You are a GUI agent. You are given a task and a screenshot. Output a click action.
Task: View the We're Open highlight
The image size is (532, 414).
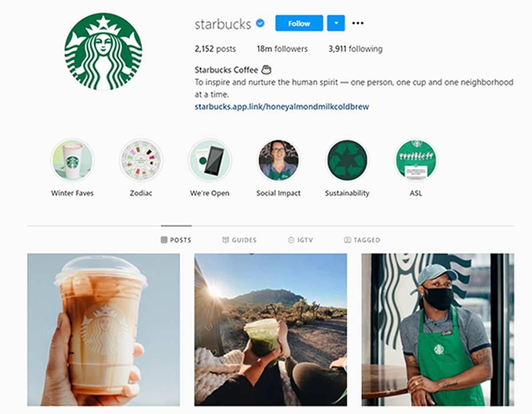210,161
